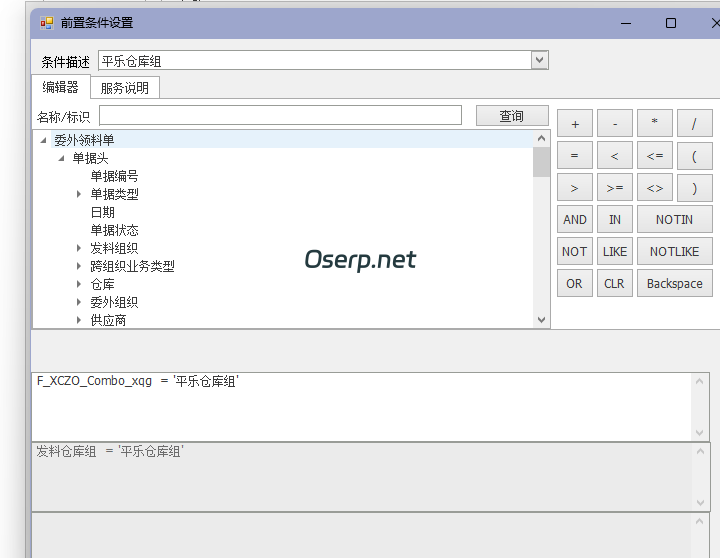
Task: Click the OR button
Action: point(575,283)
